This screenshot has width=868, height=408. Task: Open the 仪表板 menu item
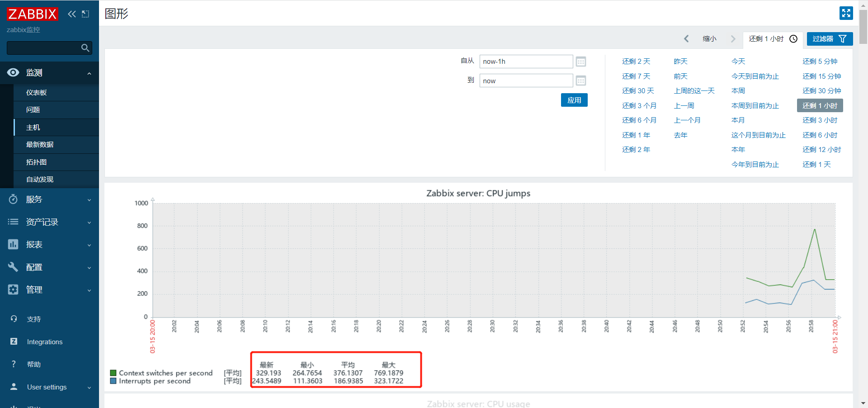pos(56,92)
